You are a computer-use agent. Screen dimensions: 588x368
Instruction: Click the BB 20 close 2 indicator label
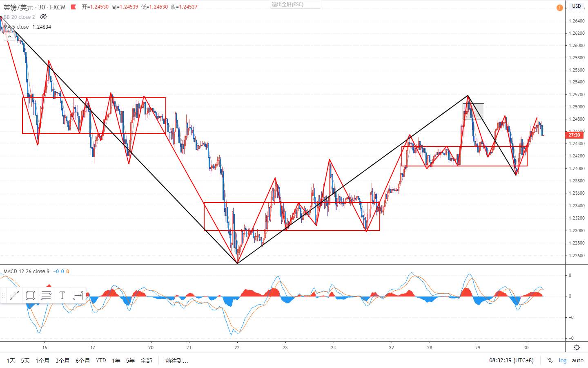[x=19, y=17]
